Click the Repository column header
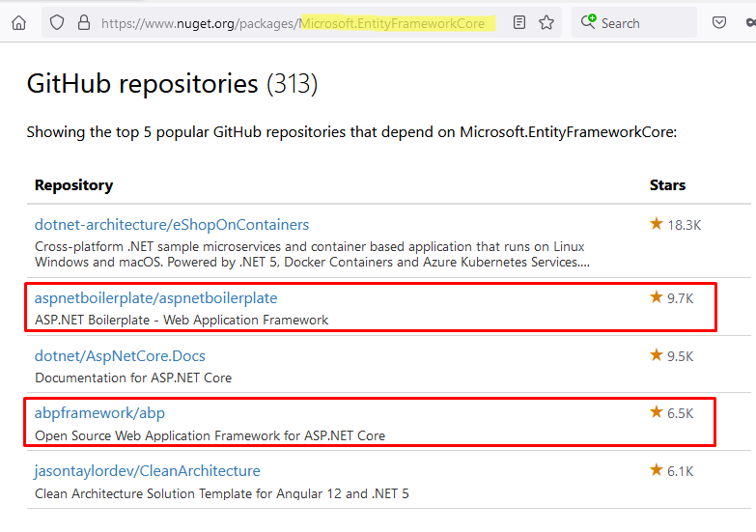This screenshot has height=532, width=756. tap(73, 185)
